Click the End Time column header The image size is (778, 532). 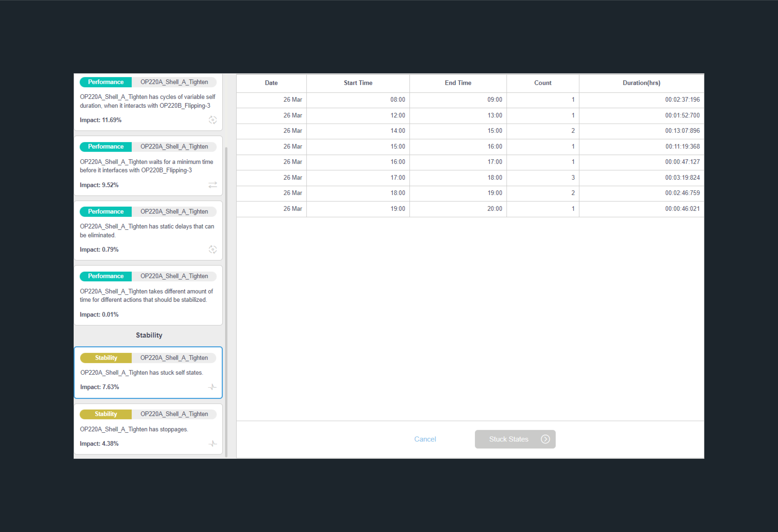point(458,83)
